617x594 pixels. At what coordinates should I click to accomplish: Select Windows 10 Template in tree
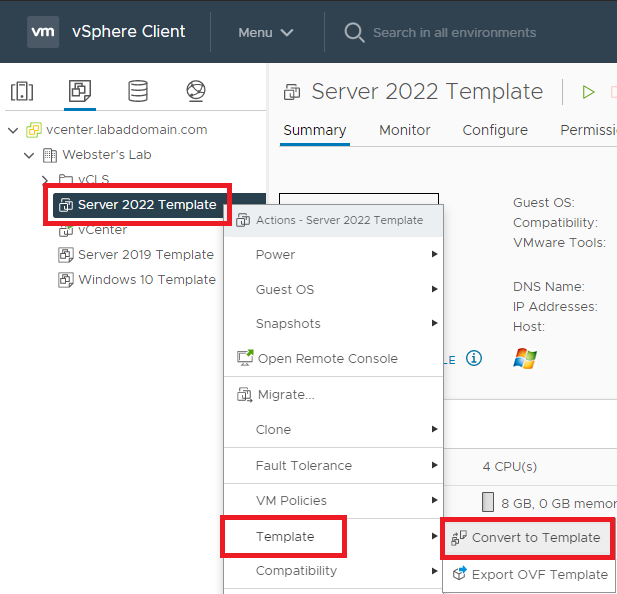click(146, 280)
